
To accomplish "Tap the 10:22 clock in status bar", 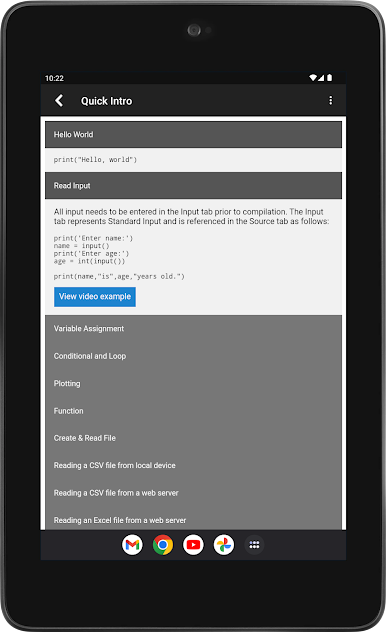I will (x=54, y=78).
